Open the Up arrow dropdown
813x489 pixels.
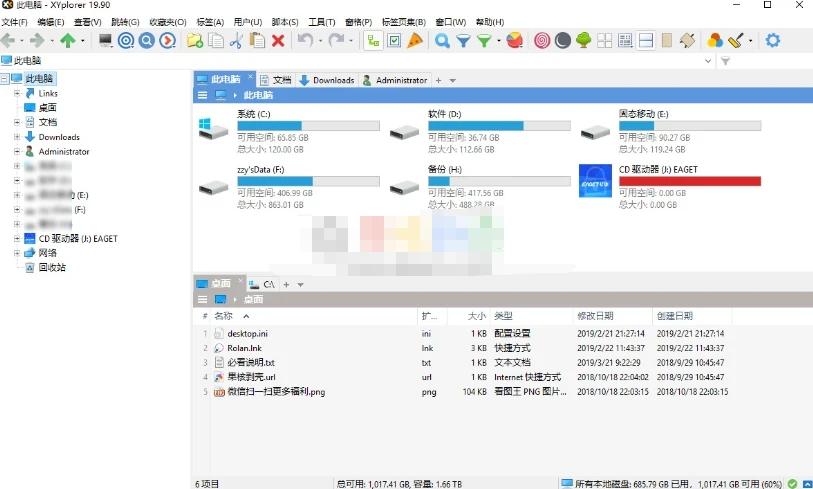[x=82, y=40]
